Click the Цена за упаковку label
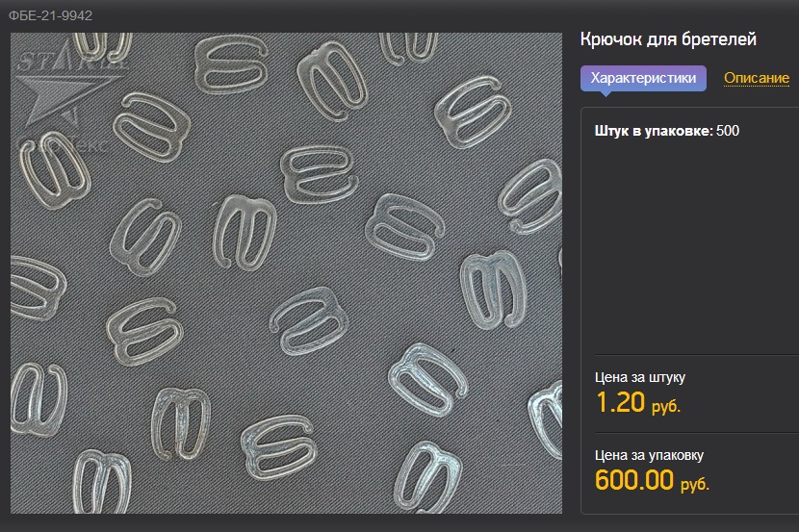The height and width of the screenshot is (532, 799). point(650,455)
